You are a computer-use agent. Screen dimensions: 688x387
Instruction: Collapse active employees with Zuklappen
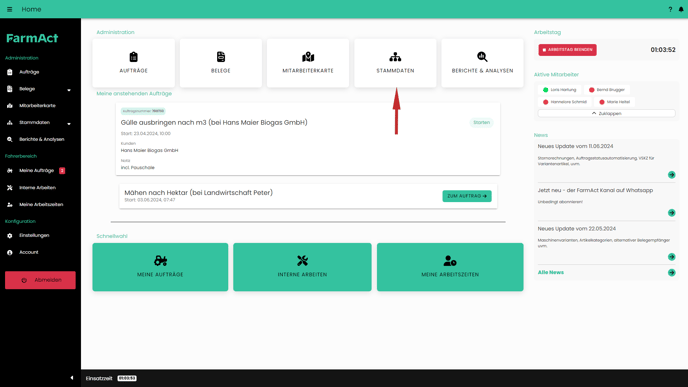pos(606,113)
